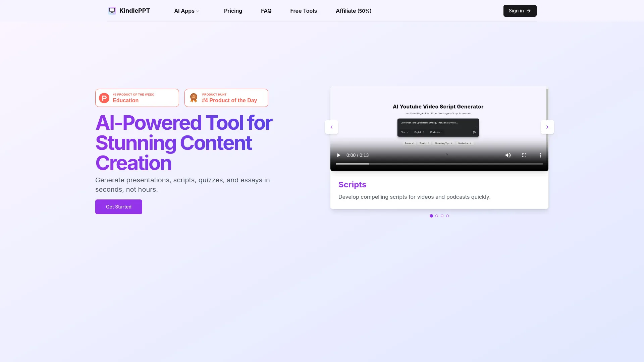Click the KindlePPT logo icon

[x=112, y=10]
